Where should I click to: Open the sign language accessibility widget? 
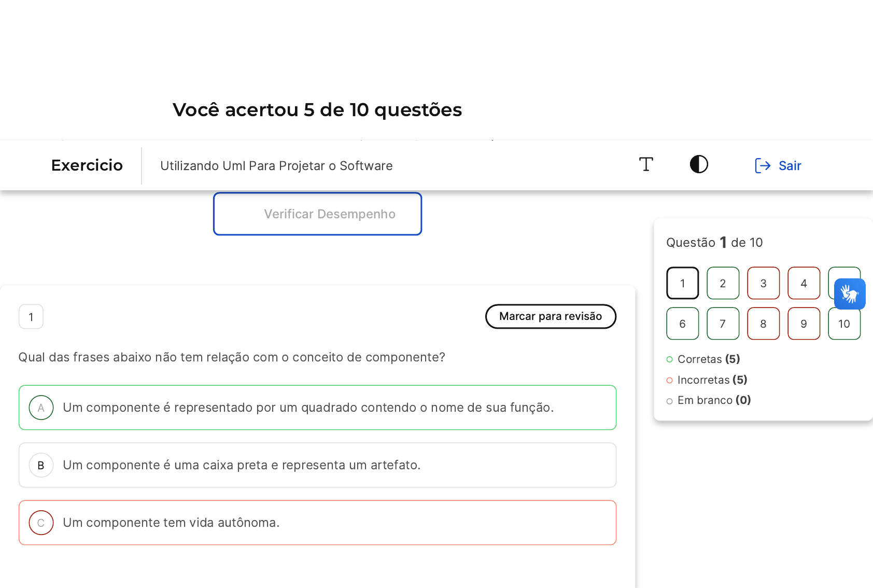coord(850,294)
